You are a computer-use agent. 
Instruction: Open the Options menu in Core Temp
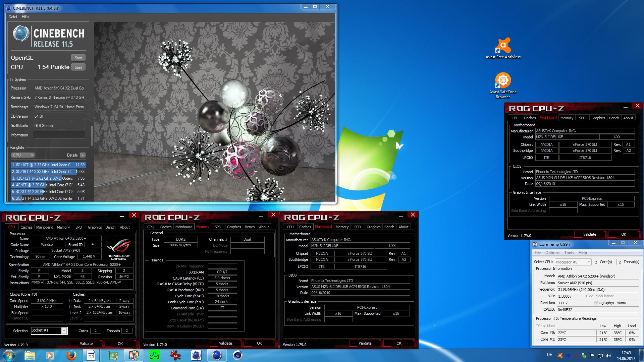(x=552, y=253)
